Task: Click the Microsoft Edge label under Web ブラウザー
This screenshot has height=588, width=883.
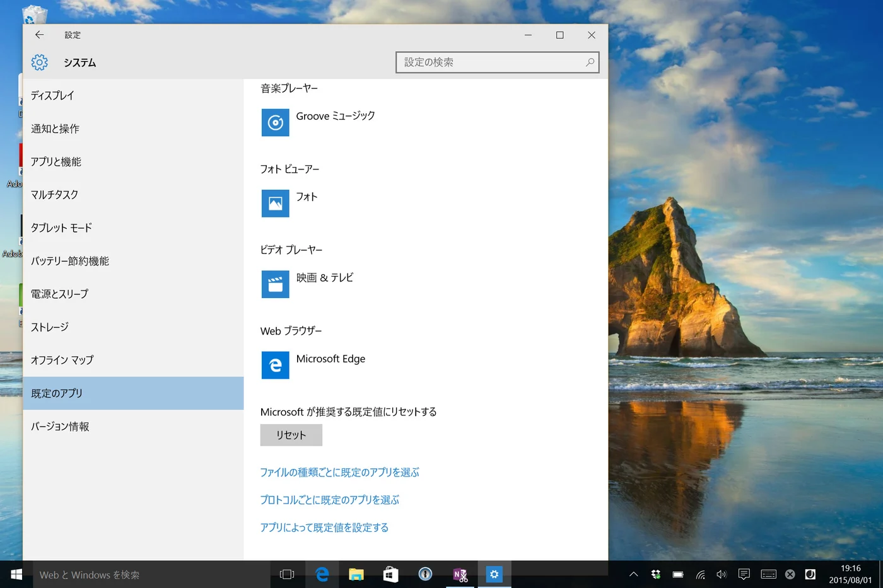Action: click(x=330, y=359)
